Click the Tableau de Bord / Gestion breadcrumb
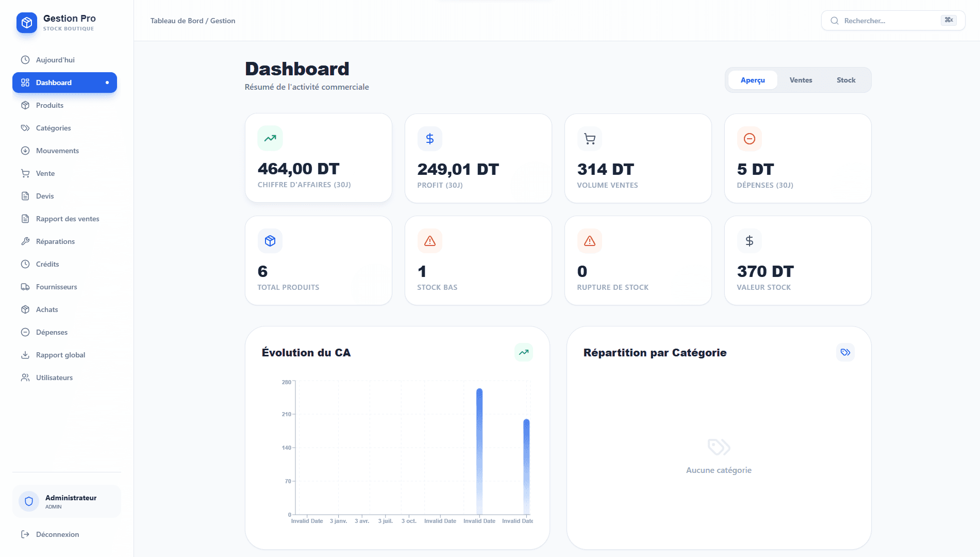The image size is (980, 557). click(193, 21)
